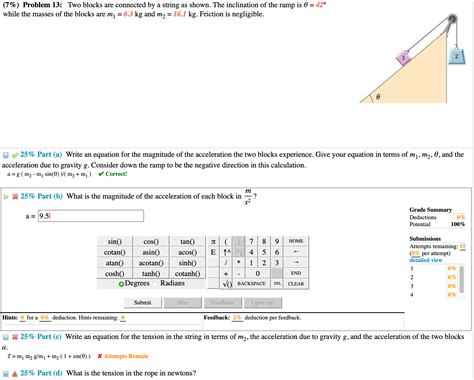
Task: Click digit 1 on keypad
Action: click(251, 263)
